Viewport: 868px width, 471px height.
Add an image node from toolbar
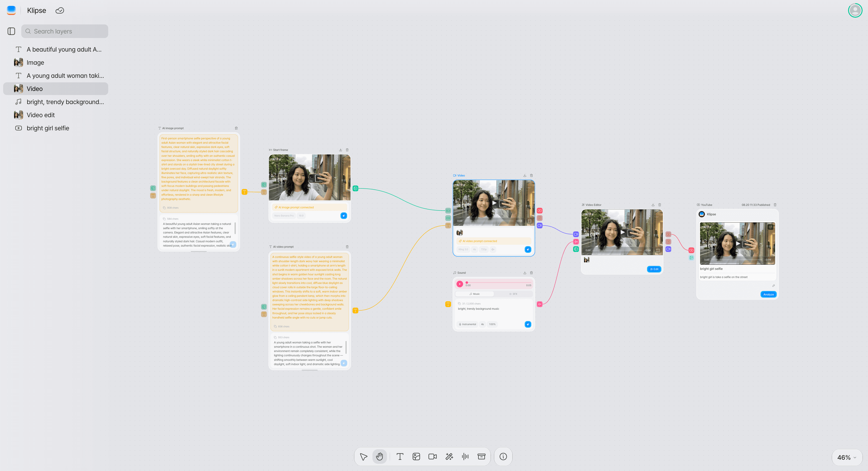click(416, 457)
